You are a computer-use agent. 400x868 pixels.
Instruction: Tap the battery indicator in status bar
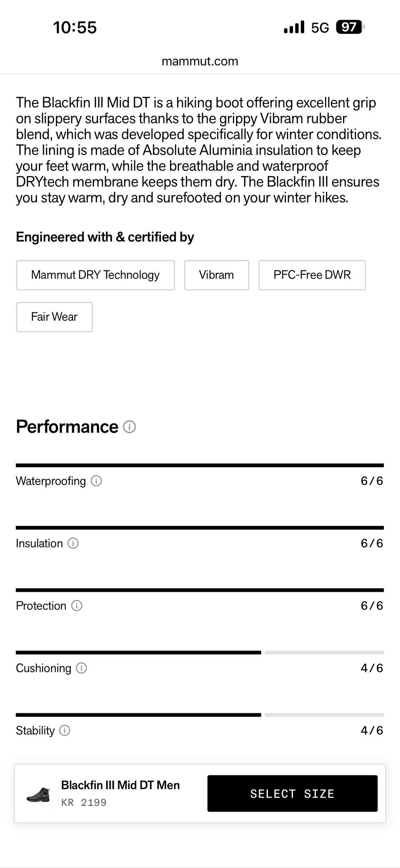click(350, 28)
